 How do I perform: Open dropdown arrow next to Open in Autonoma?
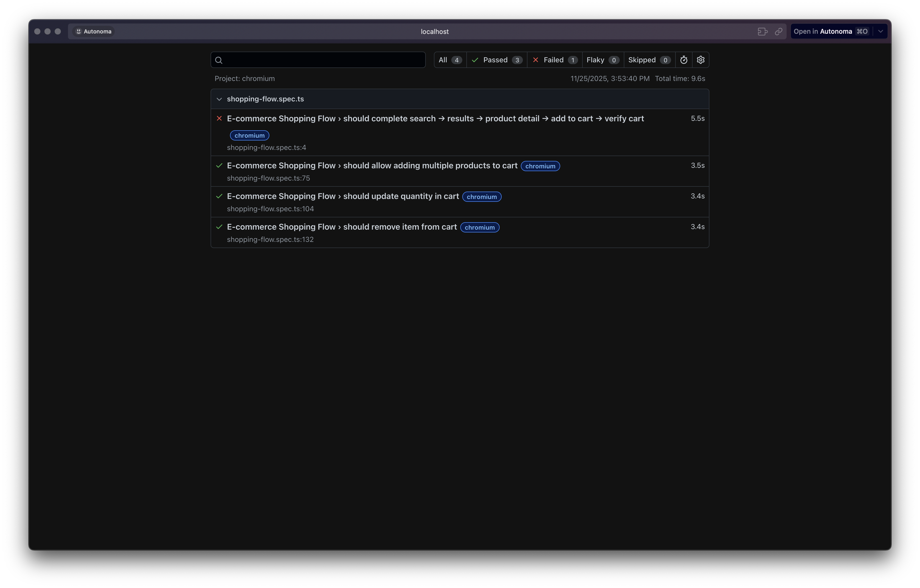click(880, 32)
